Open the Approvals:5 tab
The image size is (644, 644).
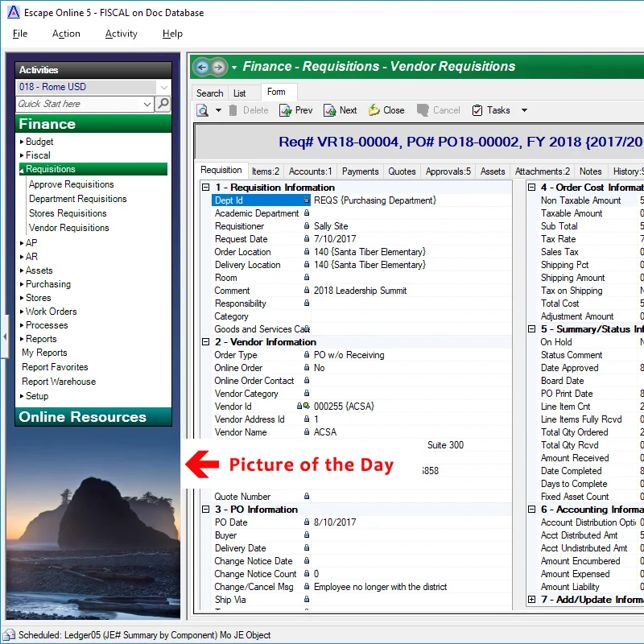[448, 171]
